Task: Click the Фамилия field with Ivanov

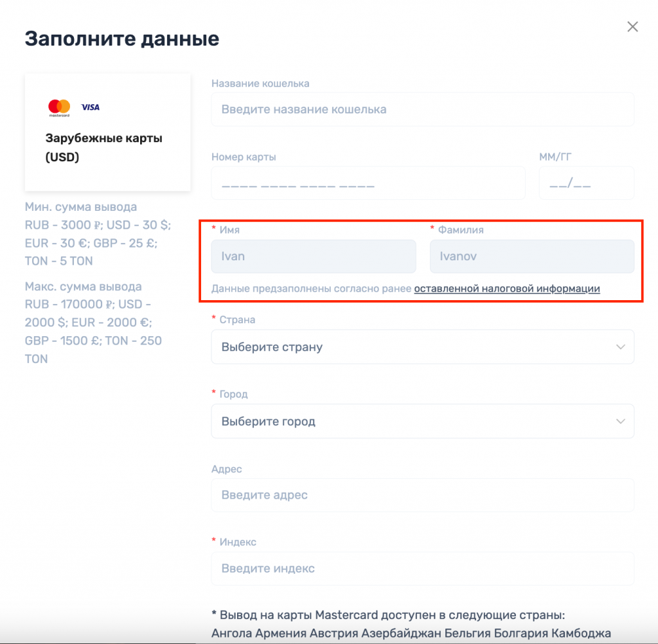Action: coord(531,256)
